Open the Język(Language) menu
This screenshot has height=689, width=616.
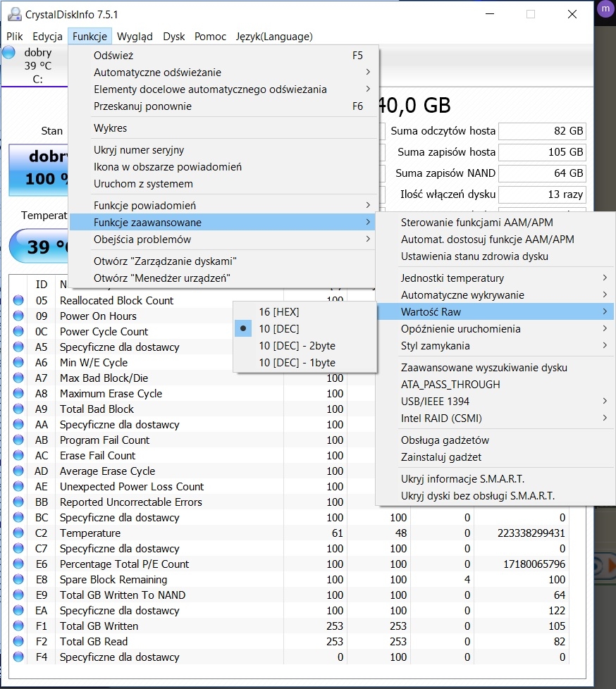(274, 37)
